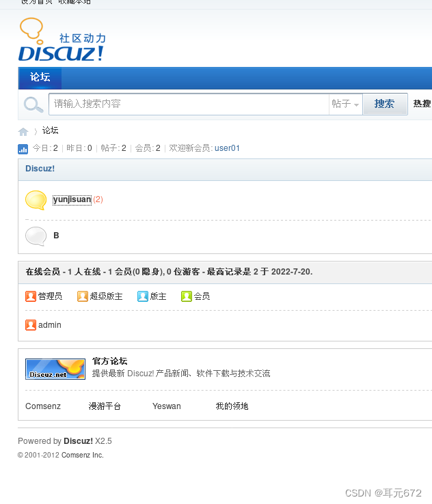This screenshot has width=432, height=504.
Task: Click the blue statistics chart icon
Action: point(23,149)
